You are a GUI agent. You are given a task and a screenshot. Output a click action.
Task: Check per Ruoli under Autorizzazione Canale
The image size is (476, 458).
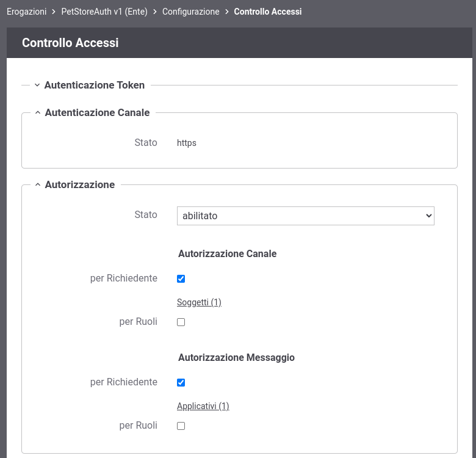[x=181, y=322]
